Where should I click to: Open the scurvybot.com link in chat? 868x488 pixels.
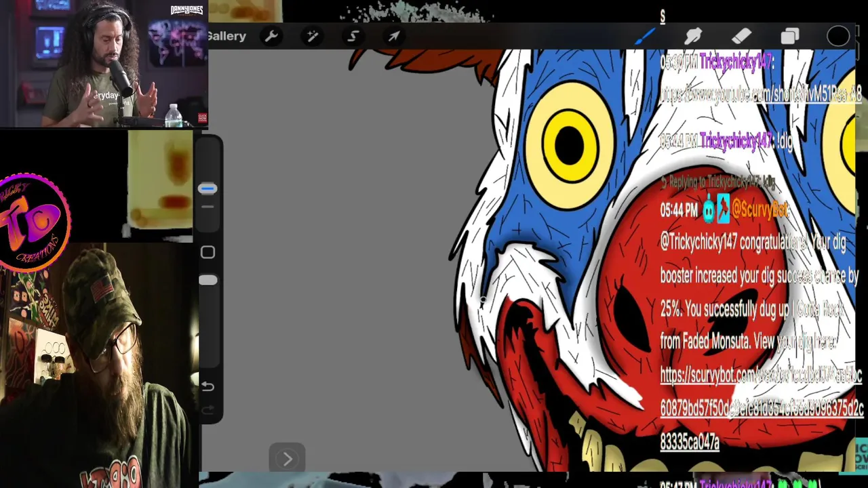(x=761, y=408)
